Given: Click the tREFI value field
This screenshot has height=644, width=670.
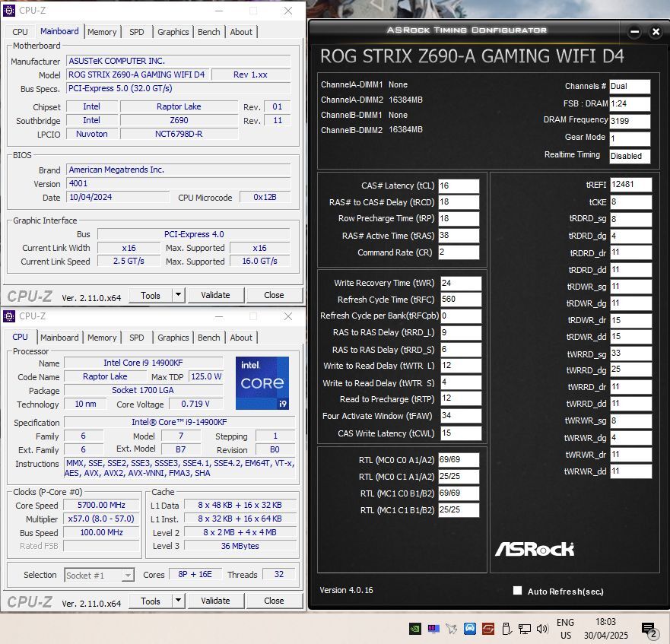Looking at the screenshot, I should (x=630, y=185).
